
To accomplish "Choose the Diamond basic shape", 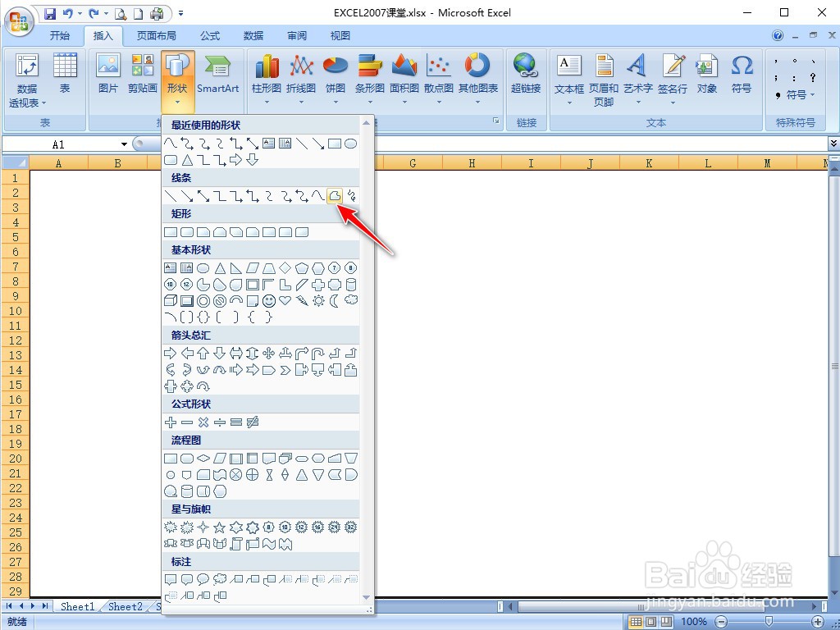I will (285, 268).
